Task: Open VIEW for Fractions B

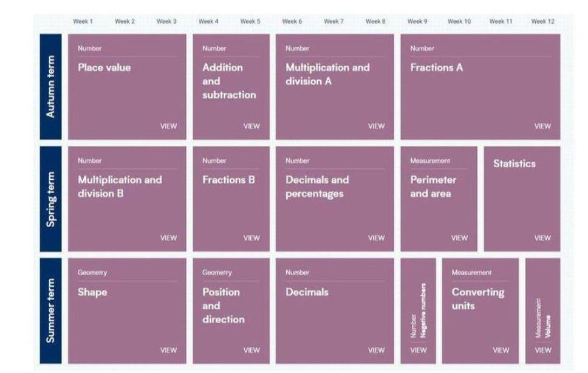Action: pyautogui.click(x=251, y=238)
